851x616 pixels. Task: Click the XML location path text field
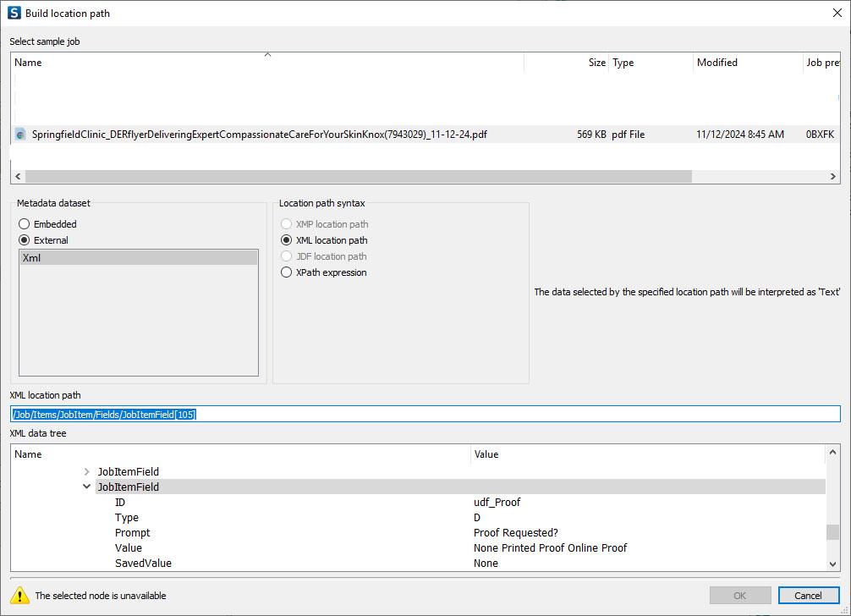tap(425, 414)
